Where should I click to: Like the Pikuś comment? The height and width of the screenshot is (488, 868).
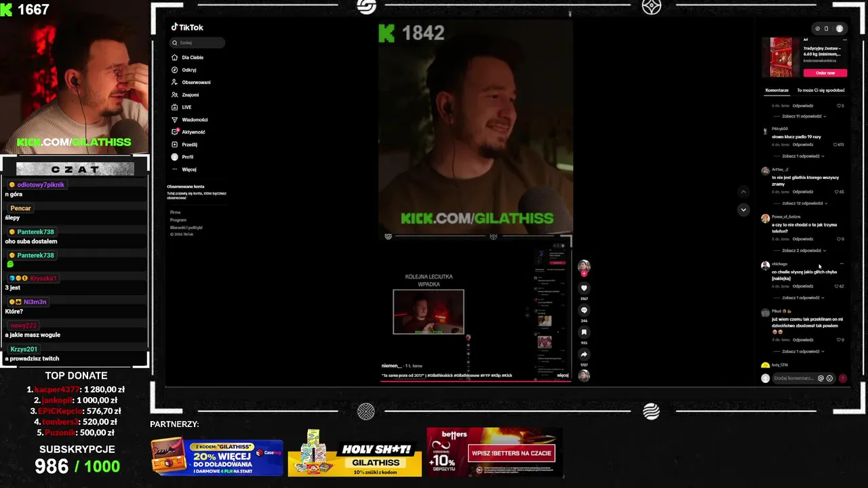pos(838,340)
